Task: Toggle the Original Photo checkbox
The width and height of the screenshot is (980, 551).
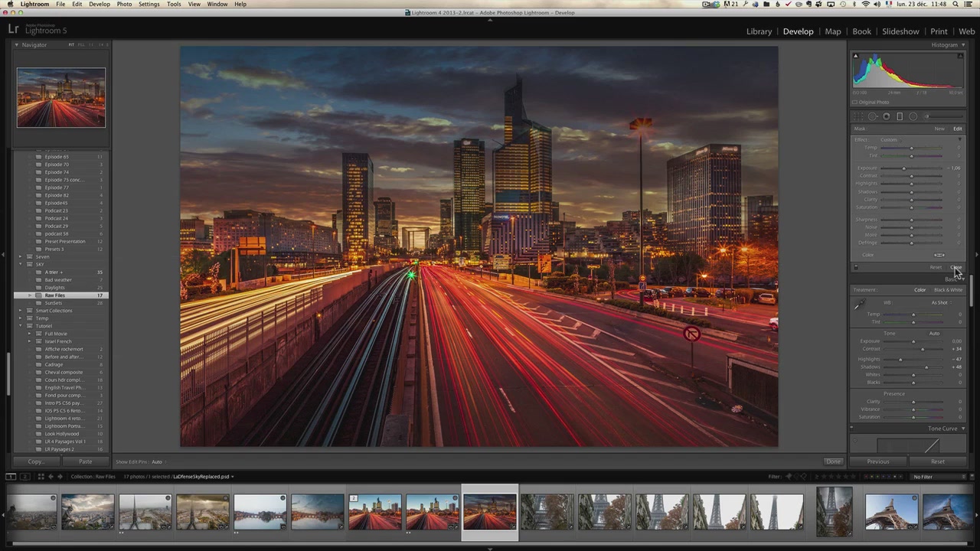Action: tap(854, 102)
